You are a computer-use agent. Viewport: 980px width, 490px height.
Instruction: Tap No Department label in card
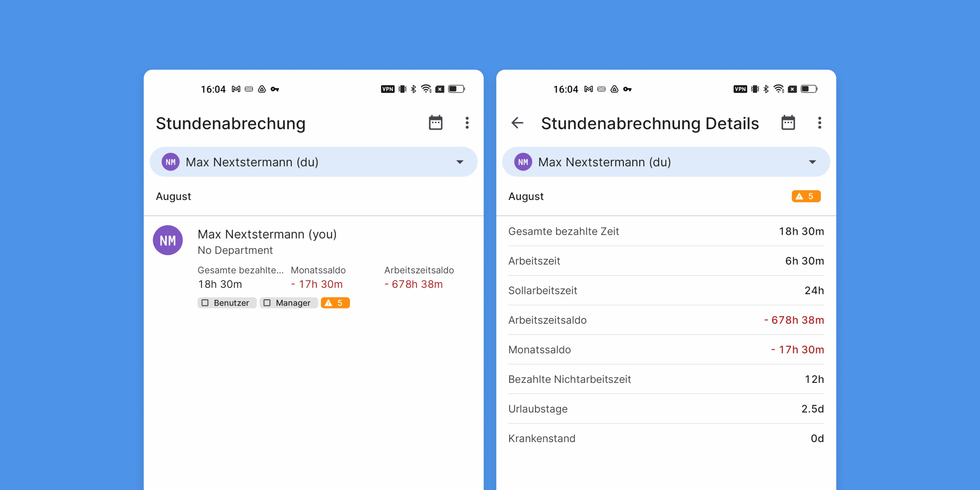[235, 250]
